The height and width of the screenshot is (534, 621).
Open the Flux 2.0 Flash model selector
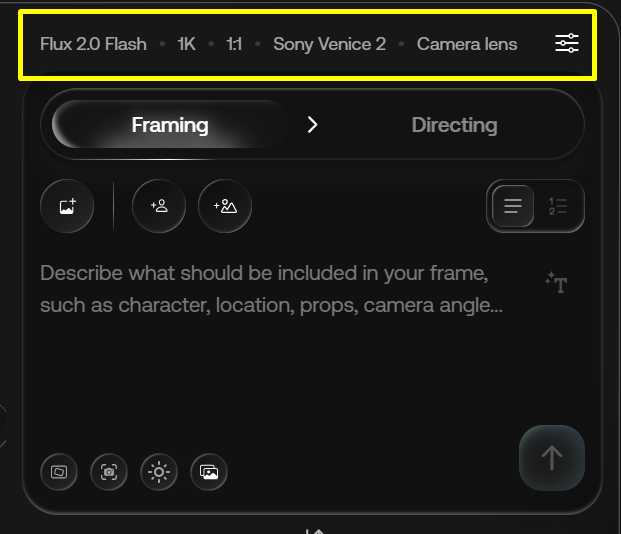(x=93, y=44)
